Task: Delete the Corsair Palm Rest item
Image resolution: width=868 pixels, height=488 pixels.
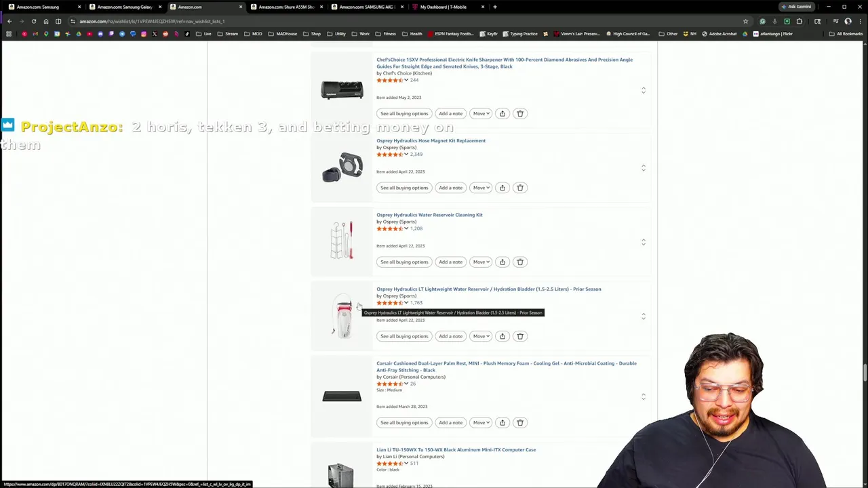Action: point(520,422)
